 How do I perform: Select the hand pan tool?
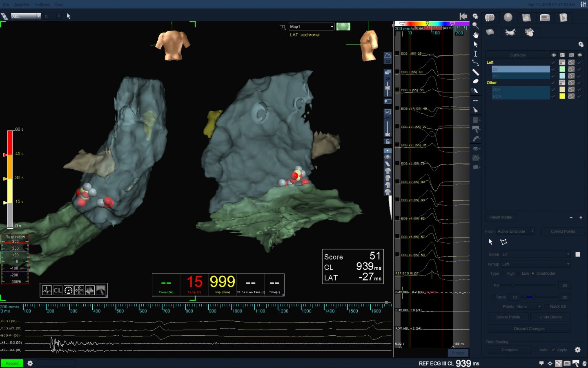(x=476, y=35)
